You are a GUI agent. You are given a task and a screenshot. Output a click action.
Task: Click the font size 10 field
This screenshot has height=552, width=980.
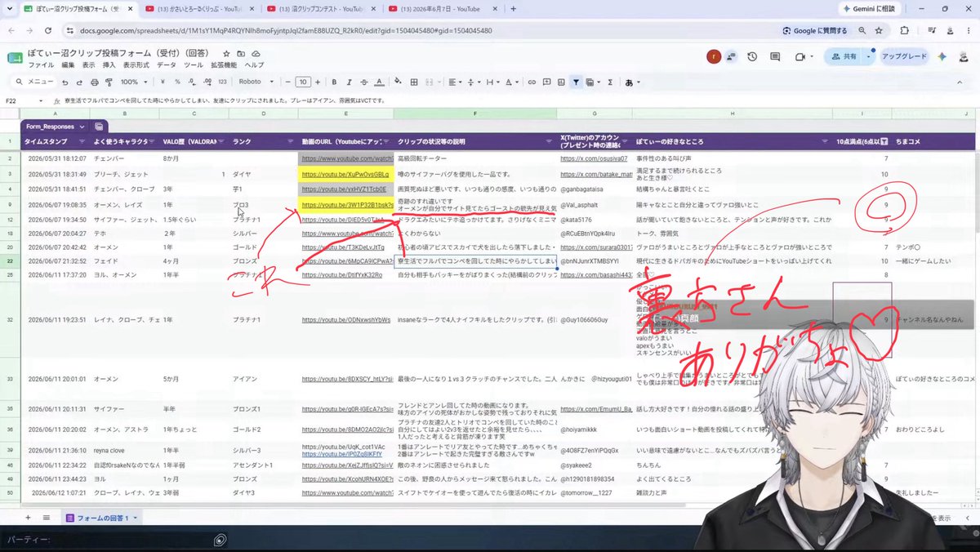303,82
